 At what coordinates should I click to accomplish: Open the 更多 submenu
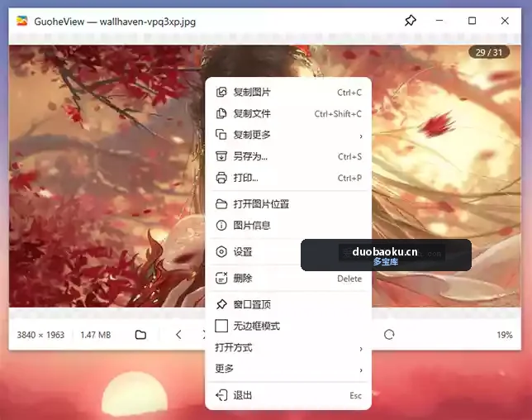tap(288, 369)
